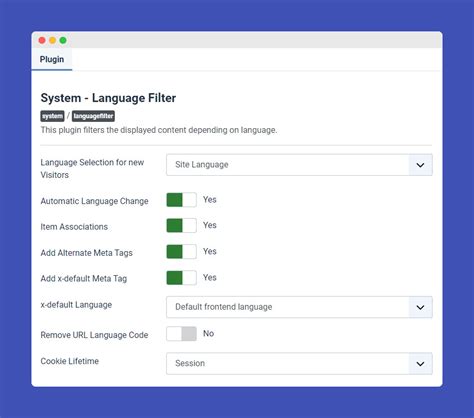
Task: Click the red close window dot
Action: coord(42,40)
